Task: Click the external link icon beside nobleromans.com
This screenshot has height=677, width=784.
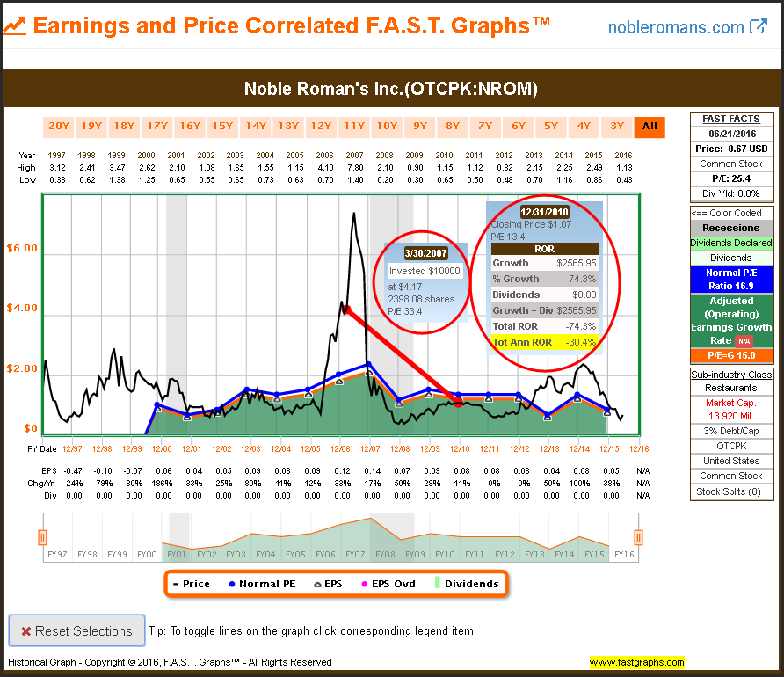Action: (759, 27)
